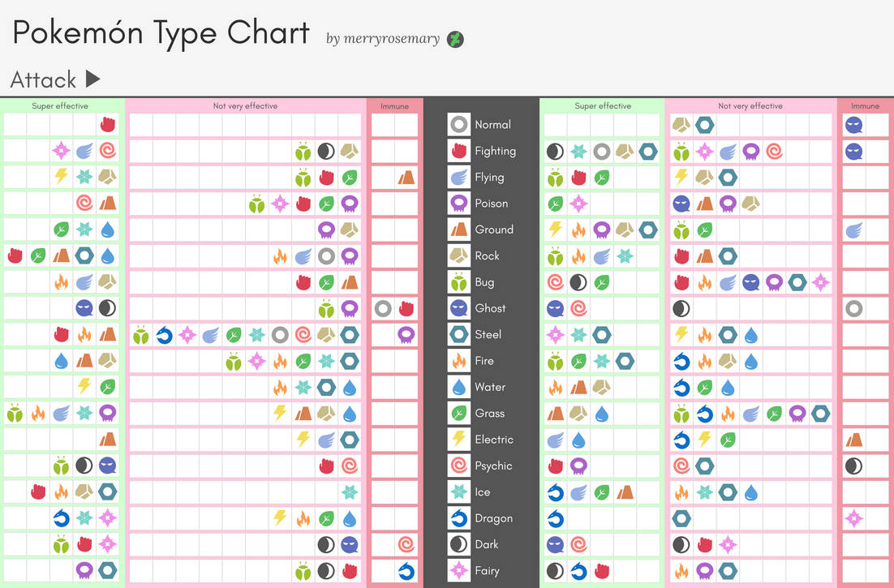Click the Ground type icon in center column
Viewport: 894px width, 588px height.
tap(459, 229)
